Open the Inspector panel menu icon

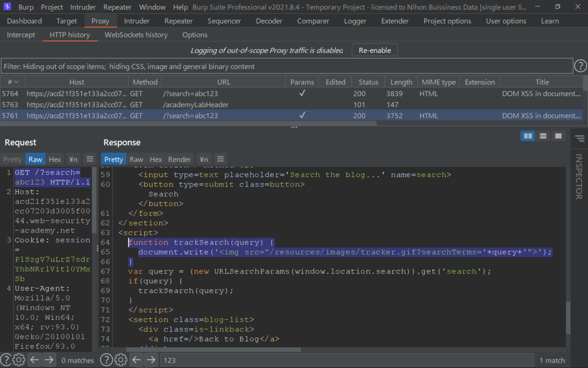pyautogui.click(x=580, y=139)
